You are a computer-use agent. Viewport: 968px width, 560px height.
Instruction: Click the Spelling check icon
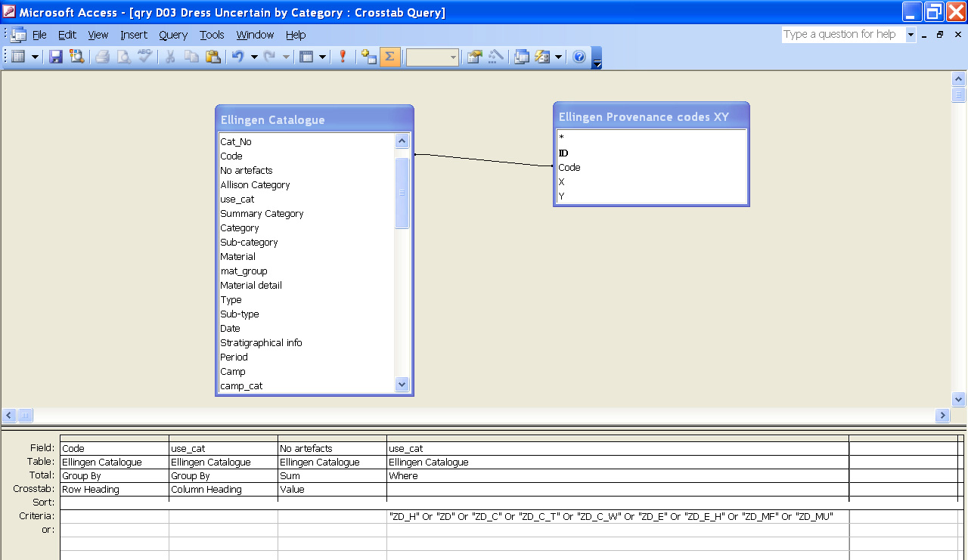coord(144,57)
